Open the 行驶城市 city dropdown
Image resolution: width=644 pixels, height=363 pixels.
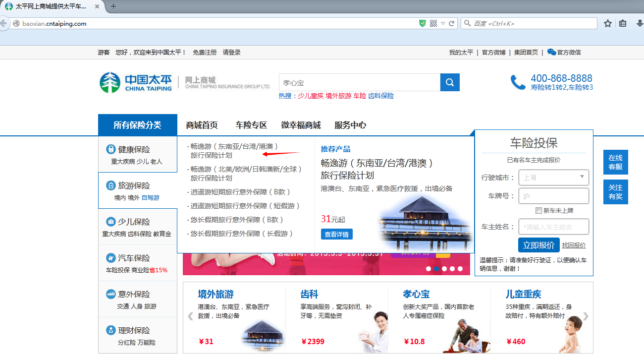pyautogui.click(x=554, y=178)
